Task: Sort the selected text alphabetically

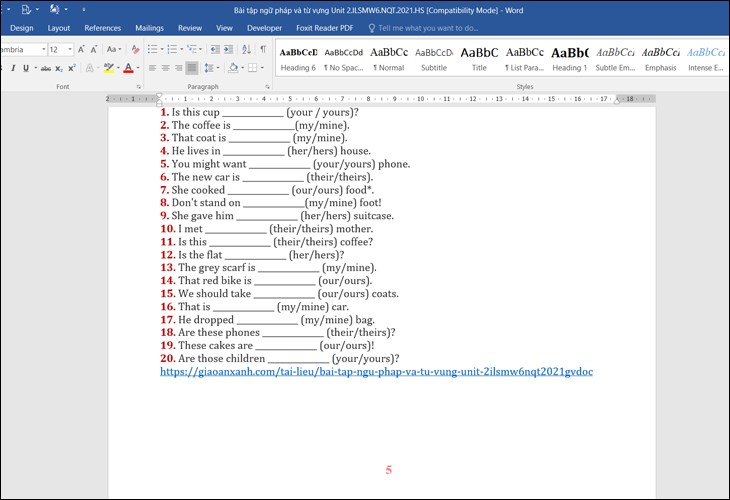Action: pos(247,49)
